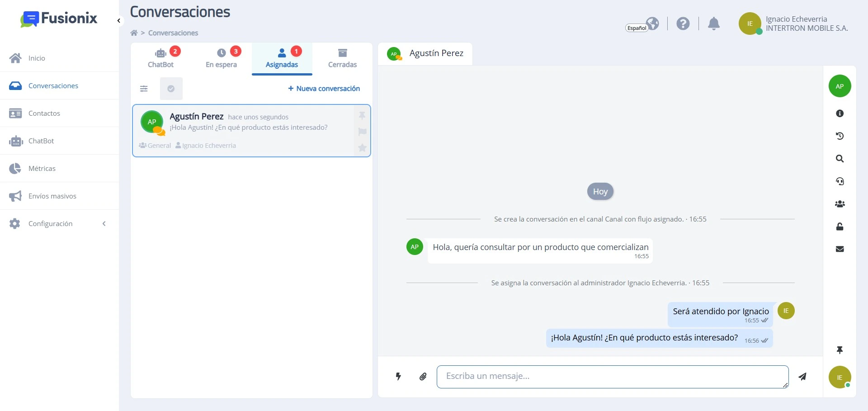Change language with the Español globe
This screenshot has width=868, height=411.
point(642,24)
